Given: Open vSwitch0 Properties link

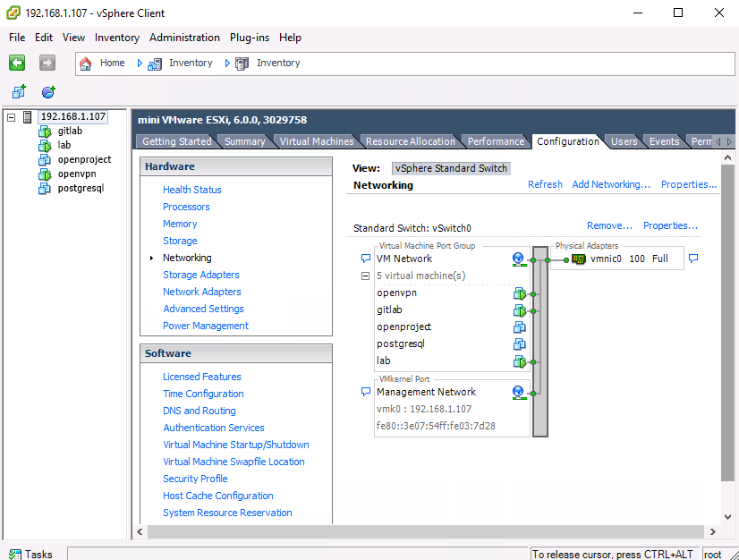Looking at the screenshot, I should pos(670,225).
